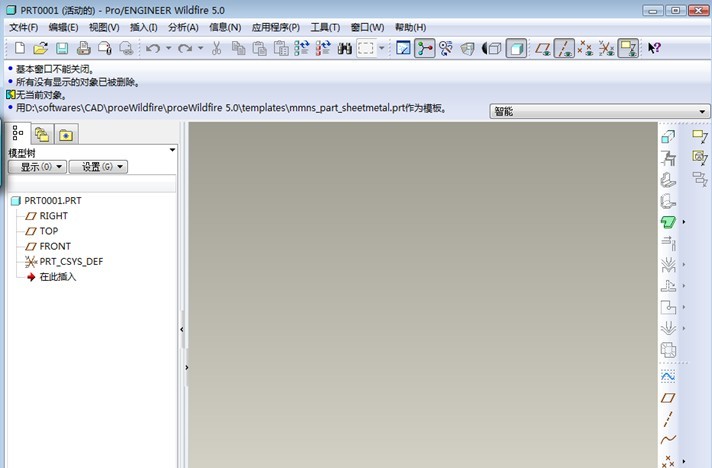Image resolution: width=712 pixels, height=468 pixels.
Task: Toggle hidden line display mode
Action: tap(491, 48)
